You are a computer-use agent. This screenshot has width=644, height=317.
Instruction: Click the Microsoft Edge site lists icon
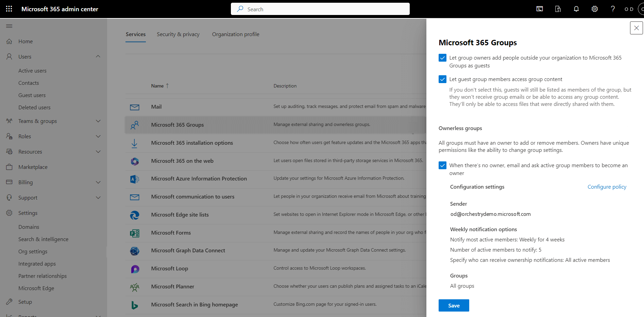[x=135, y=215]
